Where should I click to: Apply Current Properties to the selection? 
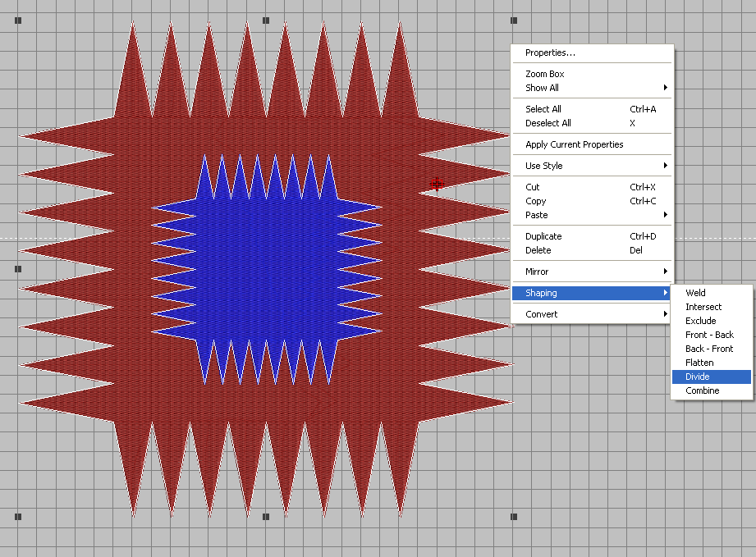pyautogui.click(x=575, y=144)
